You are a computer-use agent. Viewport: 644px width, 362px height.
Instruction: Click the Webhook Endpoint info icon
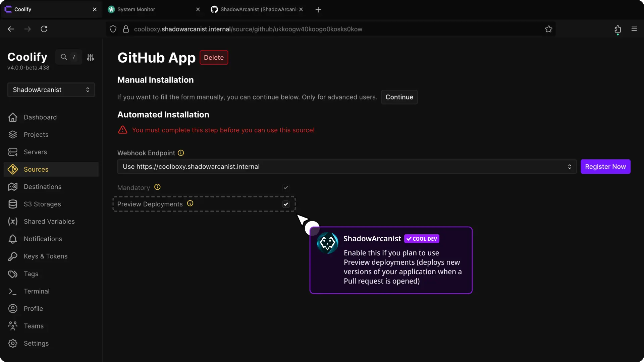181,153
